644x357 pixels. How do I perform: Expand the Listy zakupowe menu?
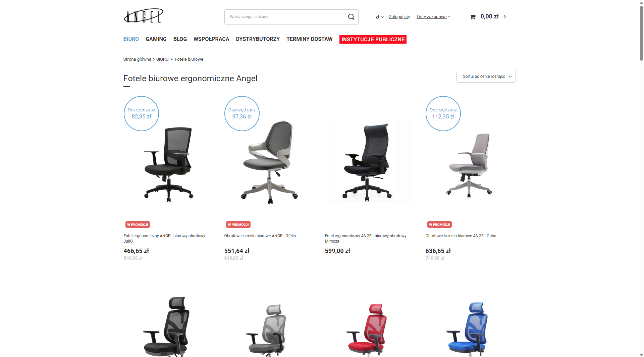[433, 17]
